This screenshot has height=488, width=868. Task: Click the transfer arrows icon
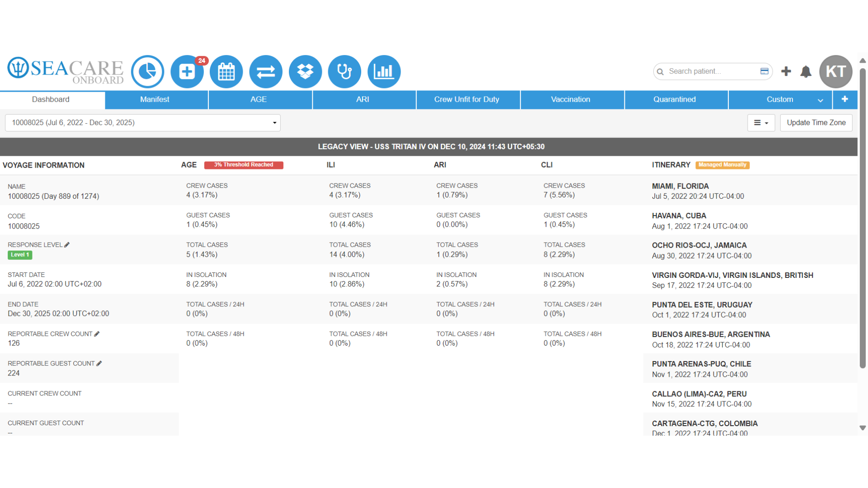(266, 71)
